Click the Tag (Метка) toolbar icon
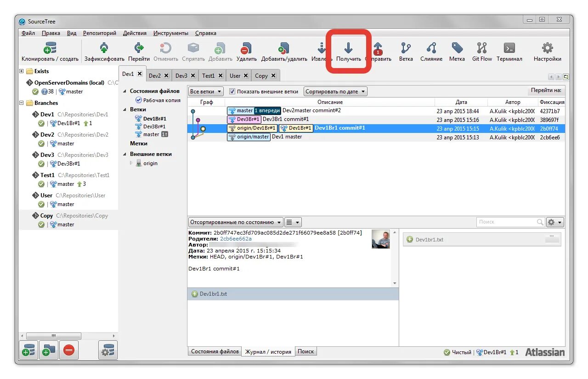The image size is (588, 379). [x=457, y=48]
